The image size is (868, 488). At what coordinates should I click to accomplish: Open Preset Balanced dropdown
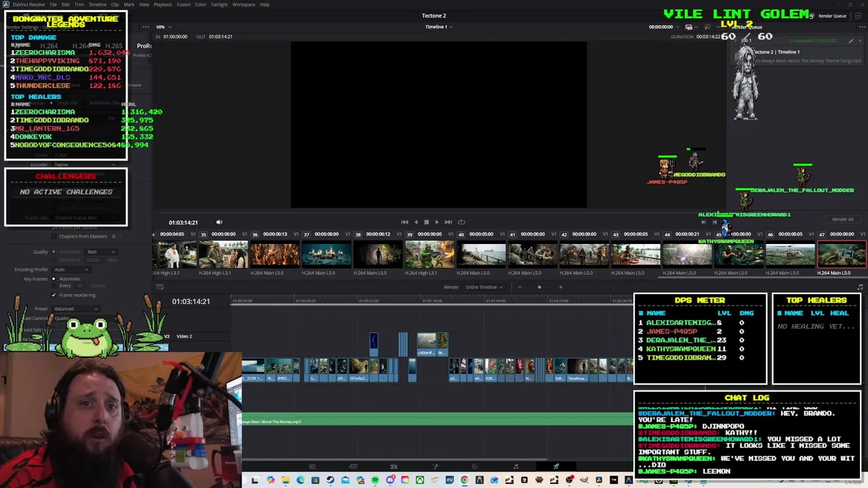click(76, 308)
